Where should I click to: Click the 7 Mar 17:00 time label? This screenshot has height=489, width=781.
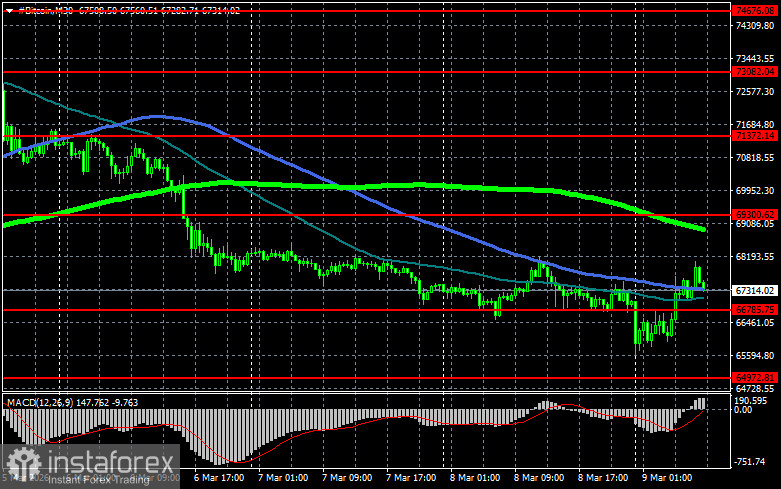pos(411,478)
